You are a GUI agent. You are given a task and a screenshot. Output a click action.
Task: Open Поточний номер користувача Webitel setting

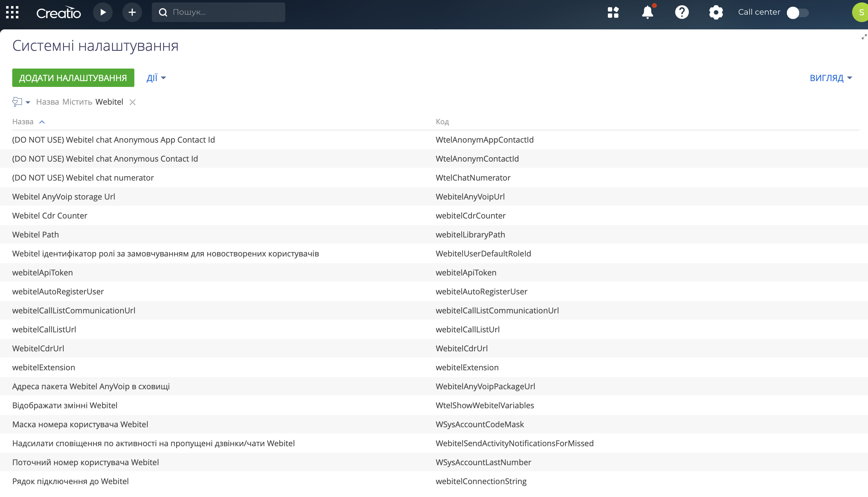85,462
